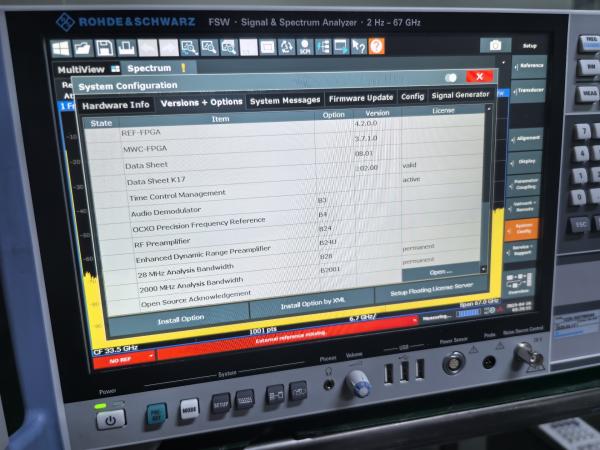The height and width of the screenshot is (450, 600).
Task: Click the red NO REF status field
Action: (124, 359)
